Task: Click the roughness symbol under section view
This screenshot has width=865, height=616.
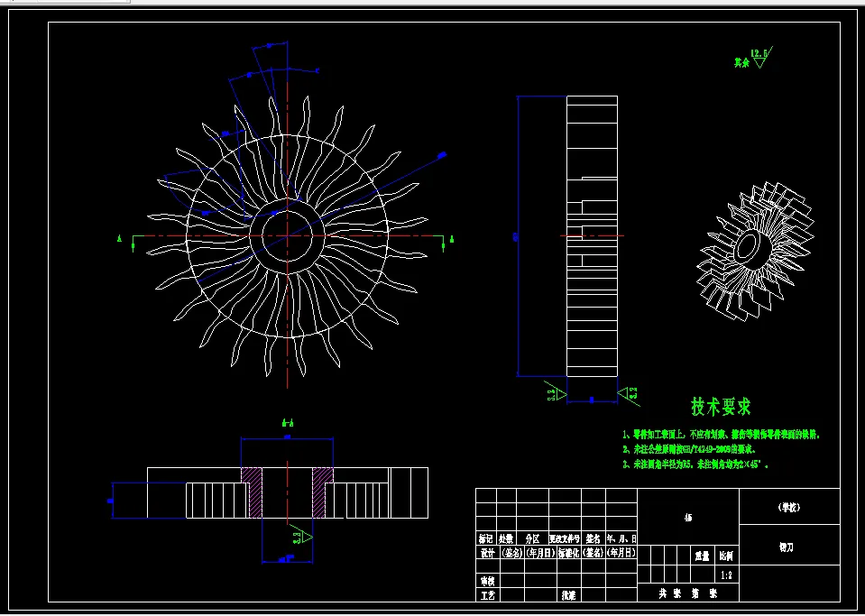Action: pos(302,535)
